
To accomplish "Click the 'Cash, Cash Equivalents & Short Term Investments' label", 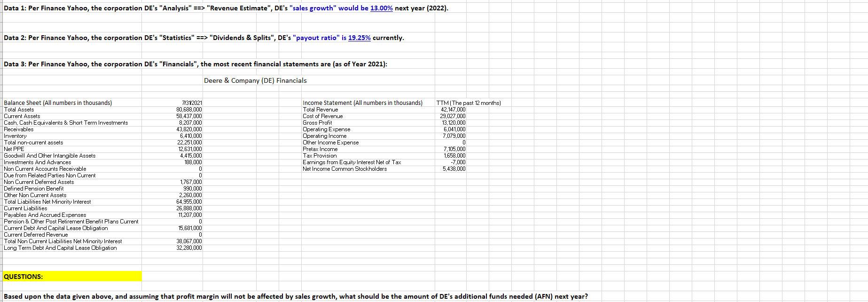I will click(66, 122).
